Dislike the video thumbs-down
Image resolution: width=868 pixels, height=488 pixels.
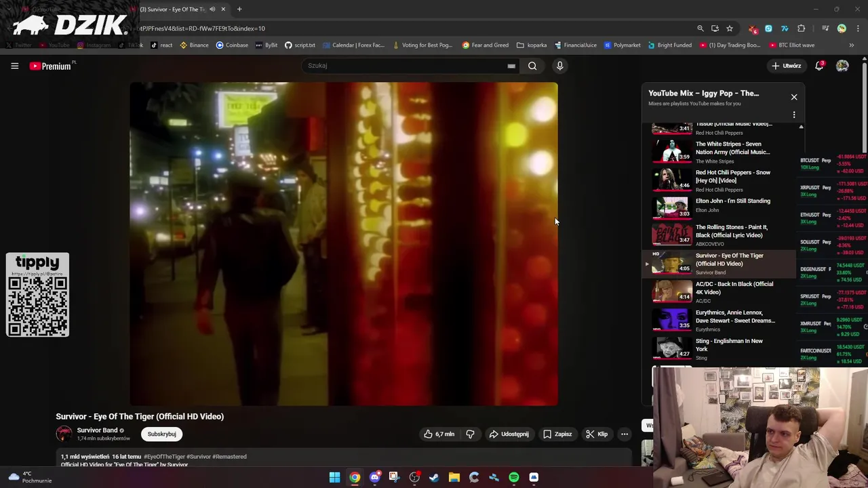(470, 434)
